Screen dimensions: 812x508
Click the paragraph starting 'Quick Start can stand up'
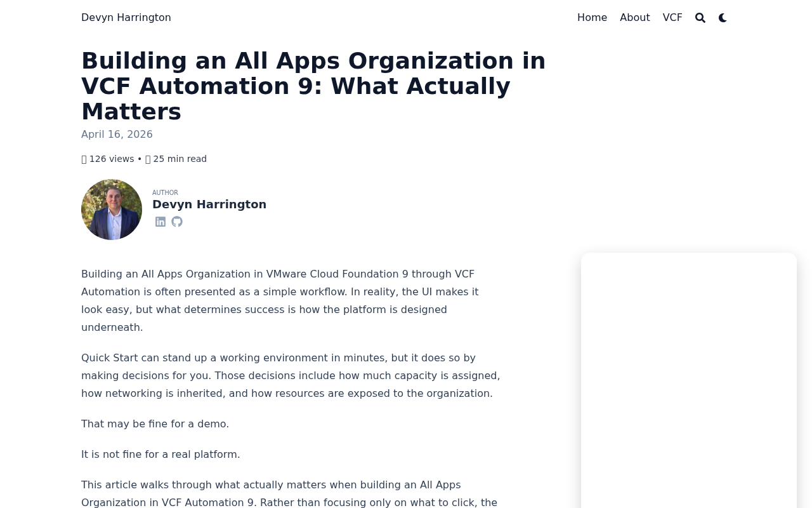point(291,376)
